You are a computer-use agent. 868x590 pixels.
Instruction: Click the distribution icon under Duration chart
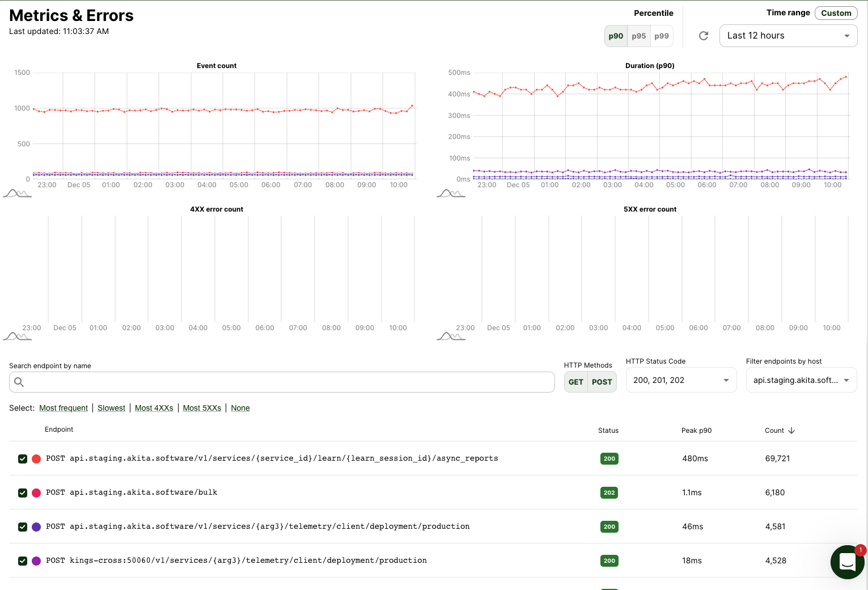tap(451, 193)
